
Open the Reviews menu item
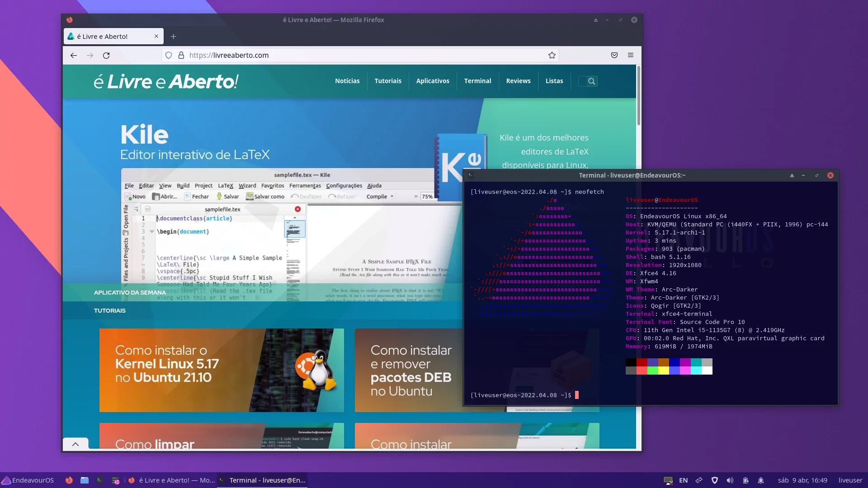pyautogui.click(x=518, y=81)
